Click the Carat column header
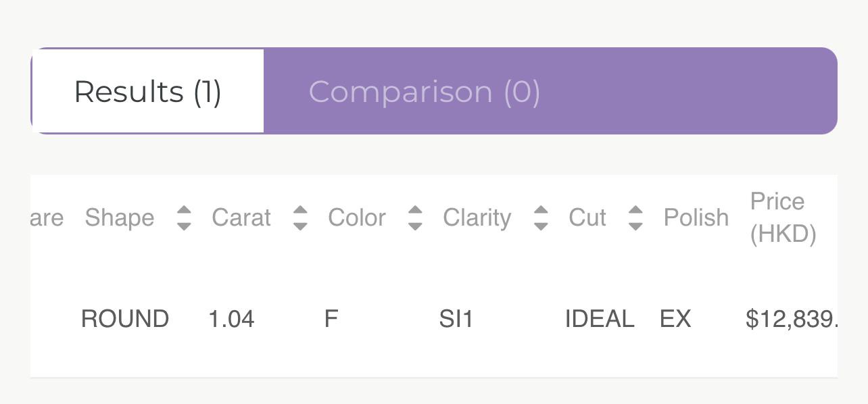868x404 pixels. [x=241, y=218]
